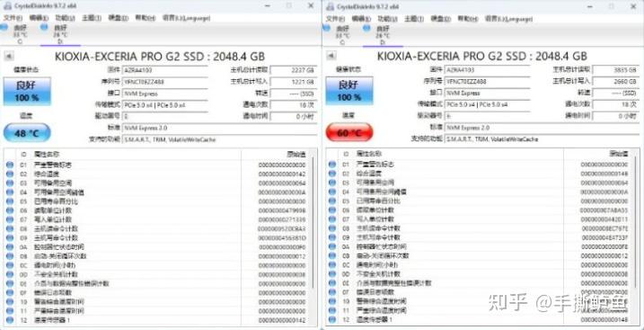
Task: Click the firmware field in left window
Action: click(x=164, y=70)
